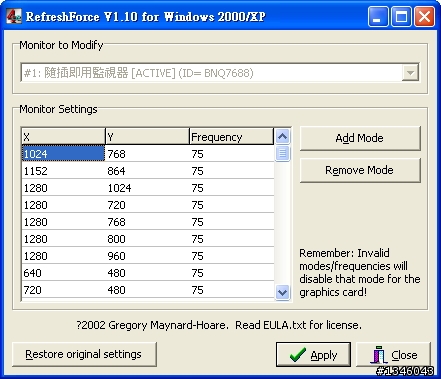Viewport: 441px width, 379px height.
Task: Click the 480 Y value in 640 row
Action: (x=147, y=273)
